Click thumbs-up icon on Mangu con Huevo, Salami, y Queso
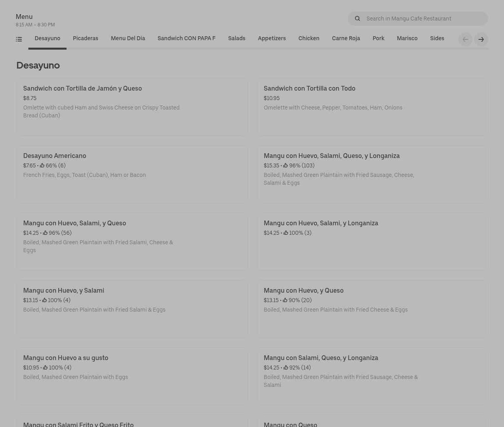Image resolution: width=504 pixels, height=427 pixels. point(45,233)
